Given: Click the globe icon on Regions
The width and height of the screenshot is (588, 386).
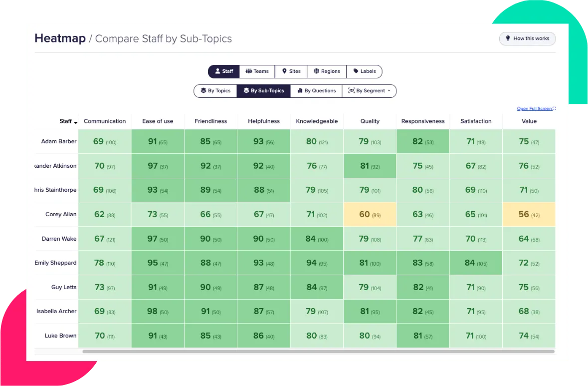Looking at the screenshot, I should [316, 71].
